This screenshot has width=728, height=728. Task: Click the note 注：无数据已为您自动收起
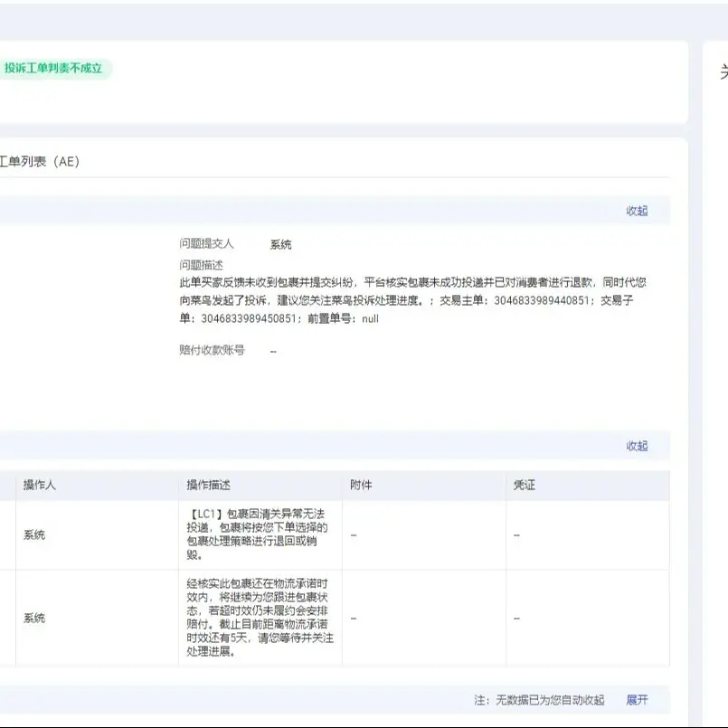coord(539,700)
